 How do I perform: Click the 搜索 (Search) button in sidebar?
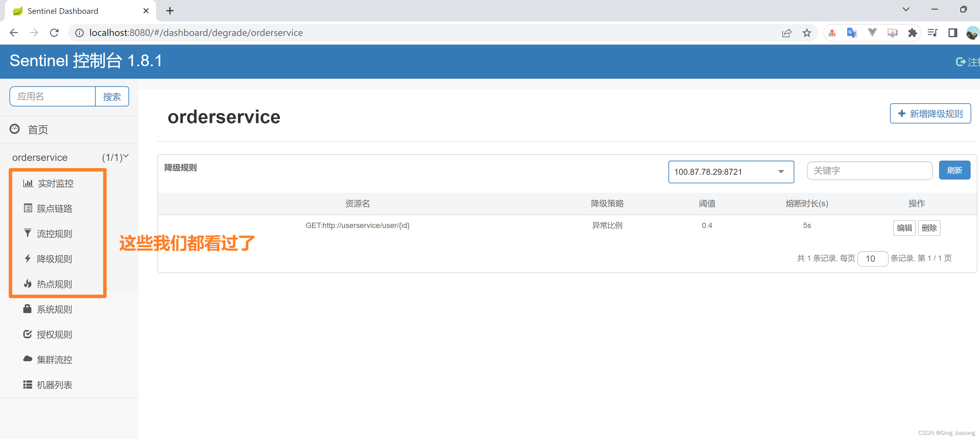pos(111,96)
